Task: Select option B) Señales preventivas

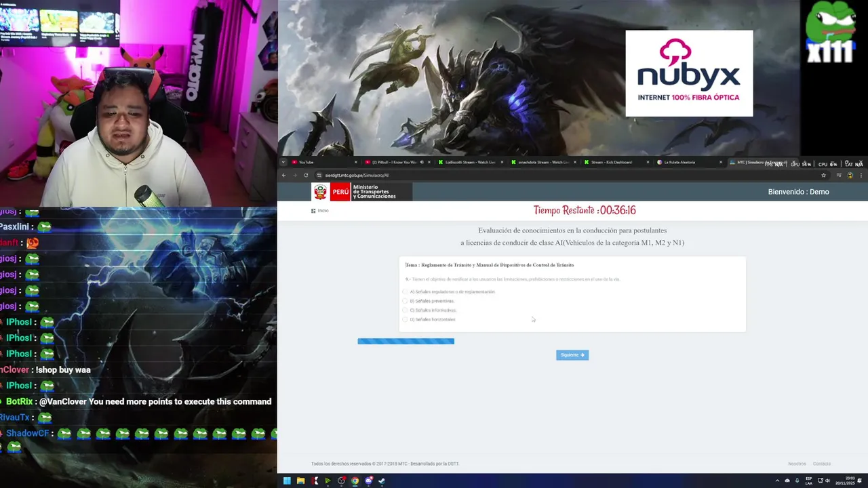Action: 429,301
